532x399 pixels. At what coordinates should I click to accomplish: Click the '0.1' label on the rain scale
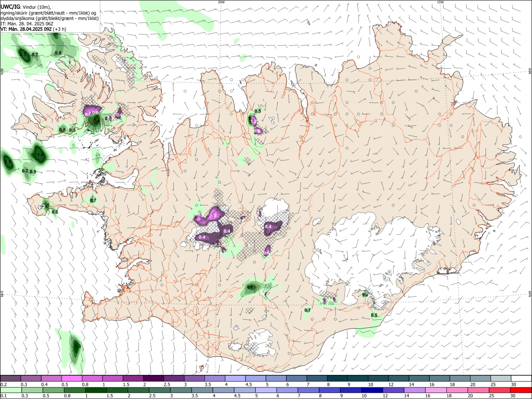click(4, 396)
